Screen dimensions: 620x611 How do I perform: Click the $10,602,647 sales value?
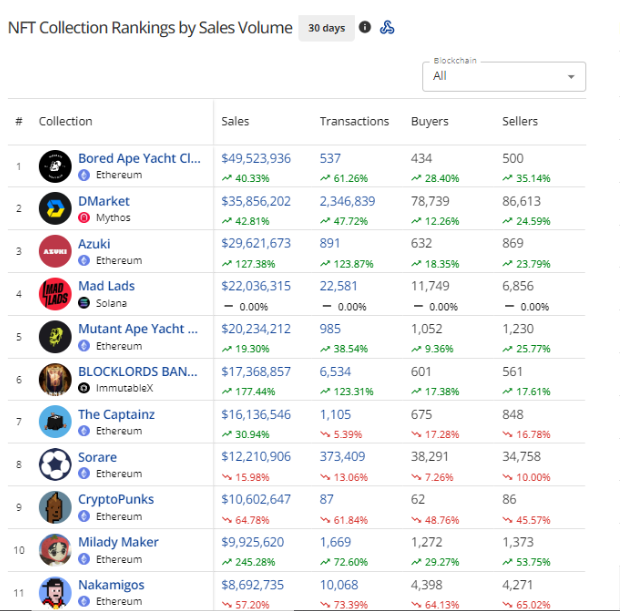(x=256, y=499)
